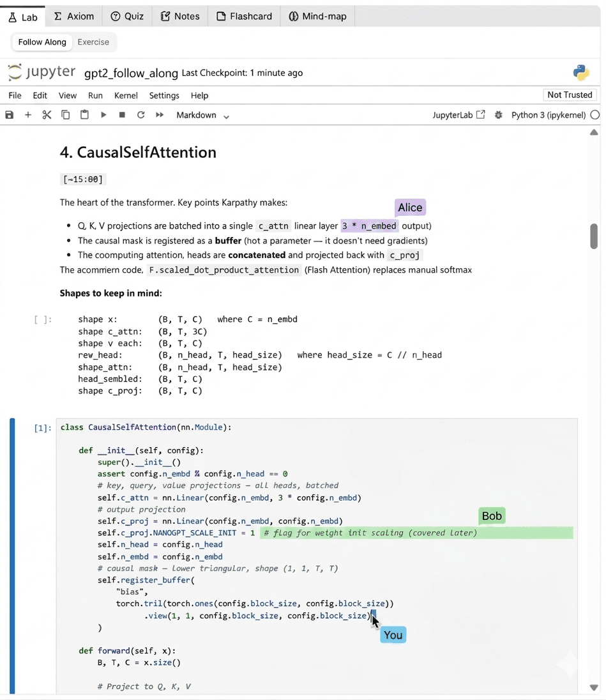Select the Exercise mode
The width and height of the screenshot is (606, 700).
click(x=93, y=42)
